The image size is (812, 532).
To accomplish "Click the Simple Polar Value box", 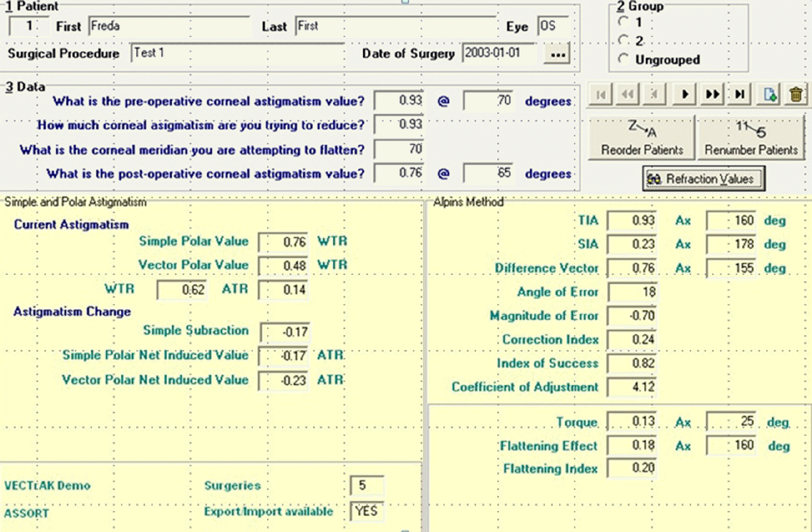I will coord(283,242).
